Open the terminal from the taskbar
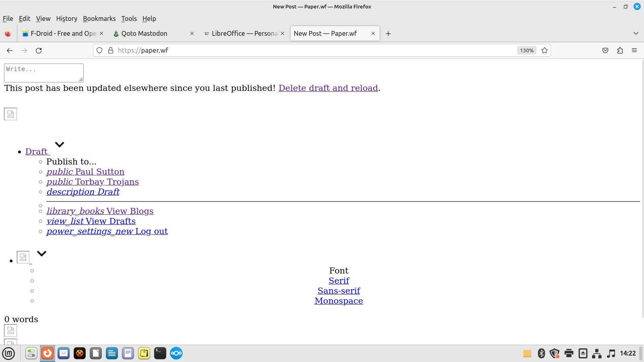 (x=160, y=353)
